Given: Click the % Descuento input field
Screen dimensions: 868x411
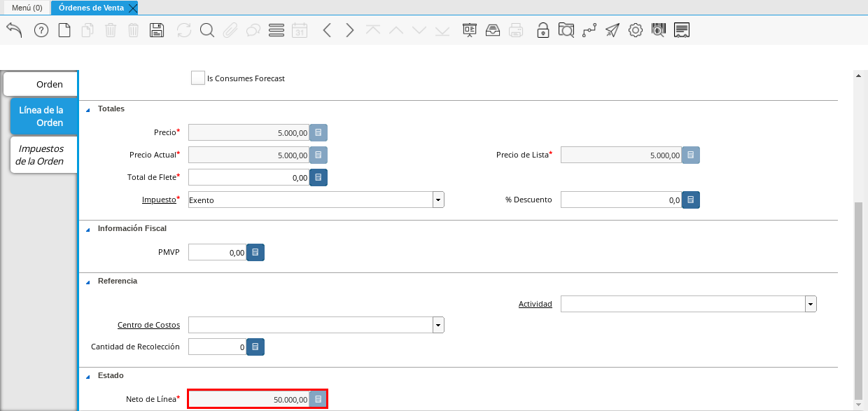Looking at the screenshot, I should (x=621, y=200).
